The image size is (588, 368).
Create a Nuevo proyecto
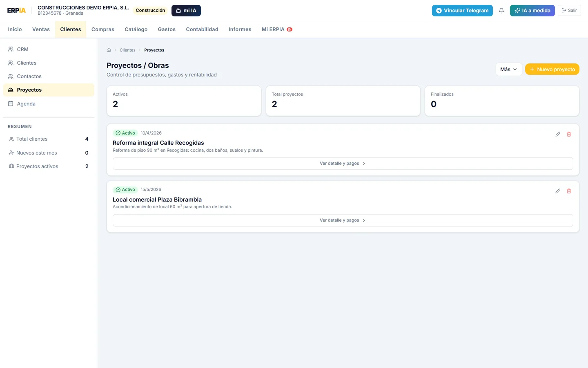pos(552,69)
